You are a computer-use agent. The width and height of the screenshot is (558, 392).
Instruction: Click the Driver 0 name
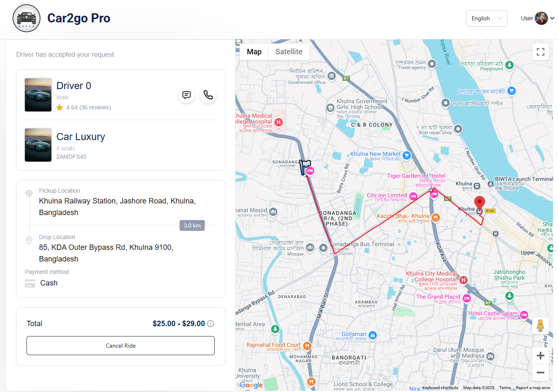pos(74,86)
